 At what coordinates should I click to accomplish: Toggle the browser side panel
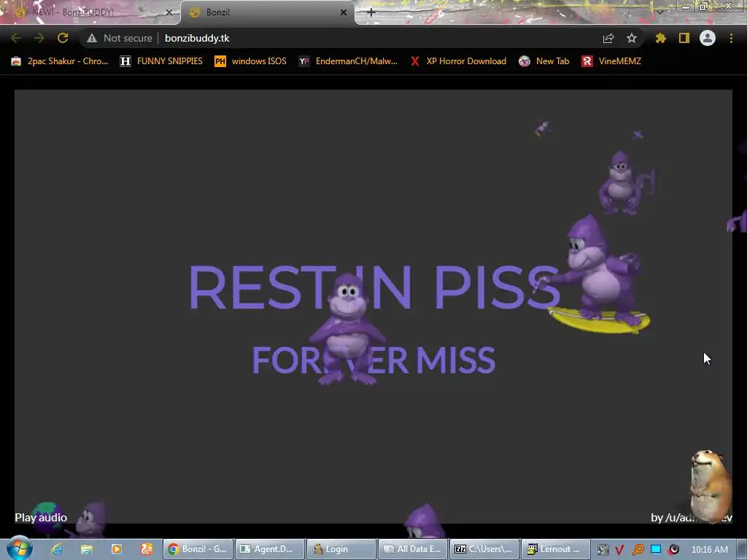[x=684, y=38]
